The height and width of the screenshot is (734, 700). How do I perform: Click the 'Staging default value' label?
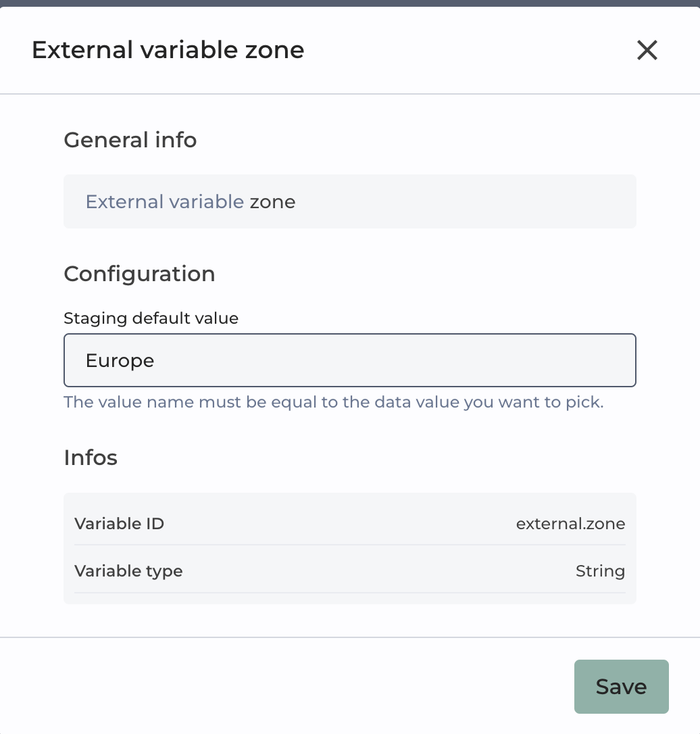click(x=151, y=318)
